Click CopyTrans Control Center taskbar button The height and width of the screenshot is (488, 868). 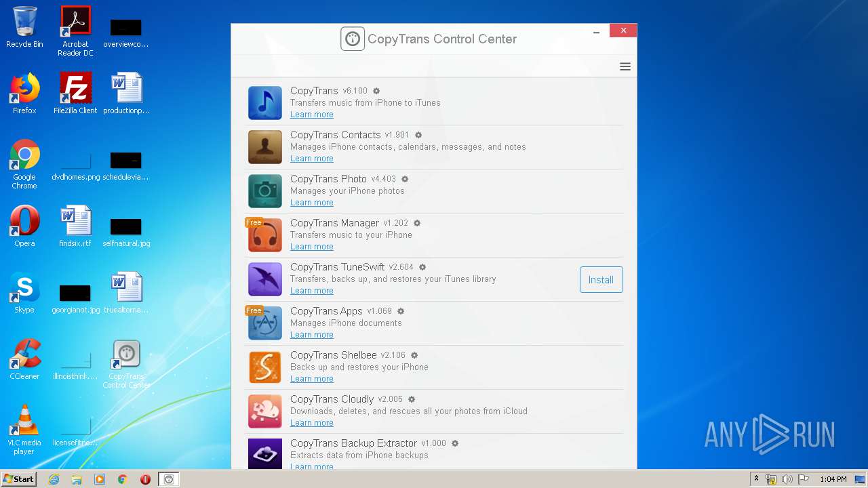click(169, 479)
